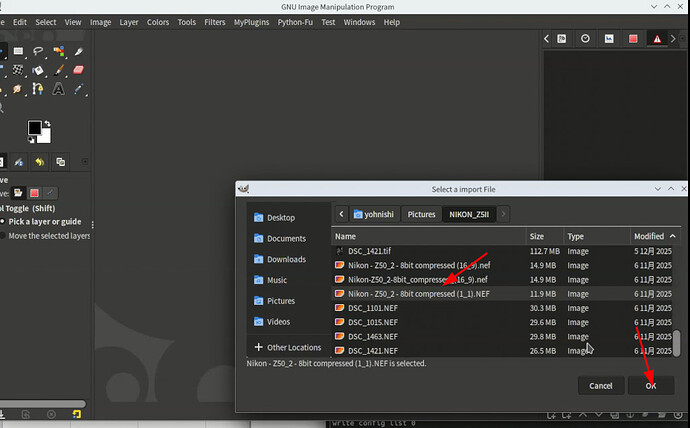Pick the Text tool icon
This screenshot has width=690, height=428.
pyautogui.click(x=58, y=89)
